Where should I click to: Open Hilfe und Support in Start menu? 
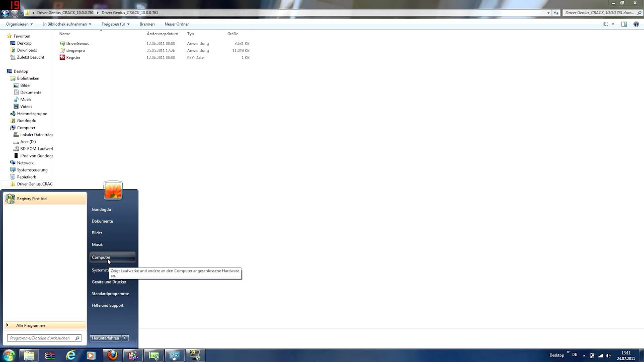[x=108, y=306]
